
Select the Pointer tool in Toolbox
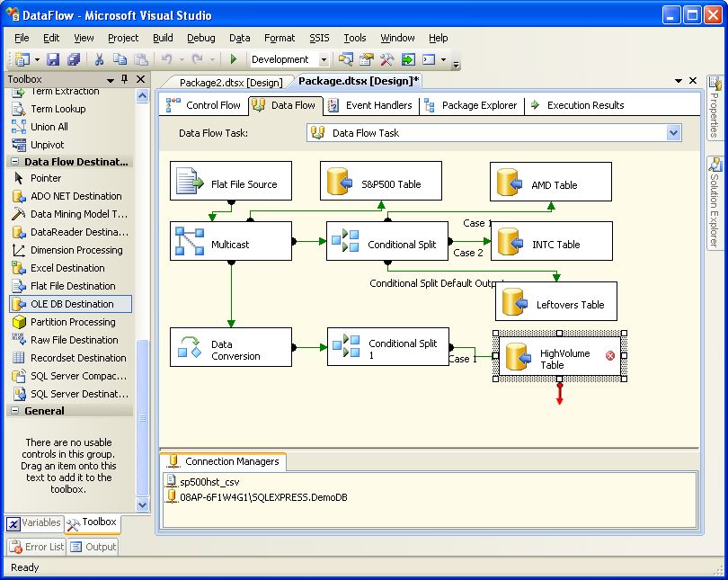click(x=71, y=178)
